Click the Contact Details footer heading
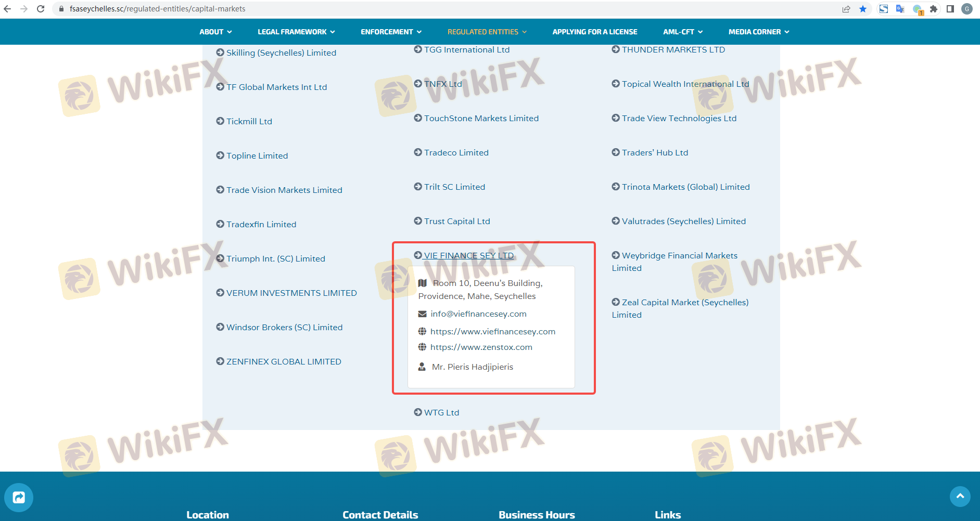Screen dimensions: 980x521 (x=380, y=515)
